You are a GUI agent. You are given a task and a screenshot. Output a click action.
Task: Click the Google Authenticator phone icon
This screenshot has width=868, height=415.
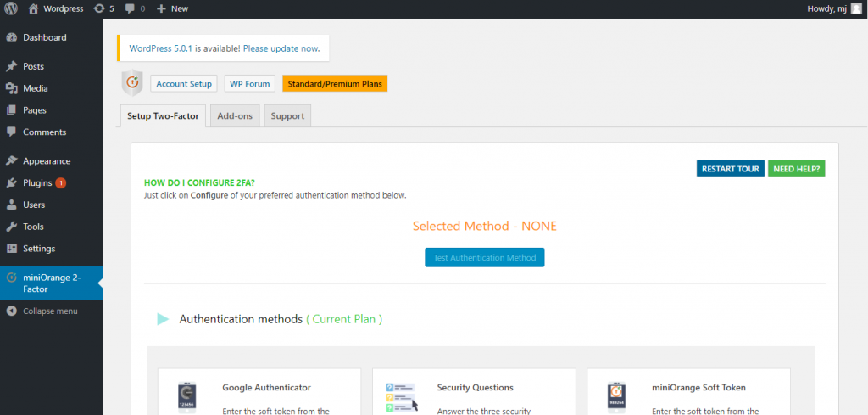(x=186, y=399)
